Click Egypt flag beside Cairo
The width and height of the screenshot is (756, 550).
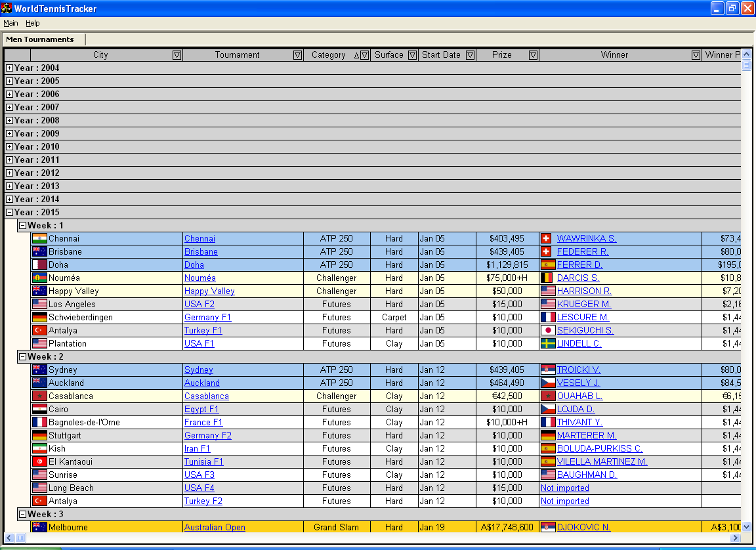coord(39,410)
